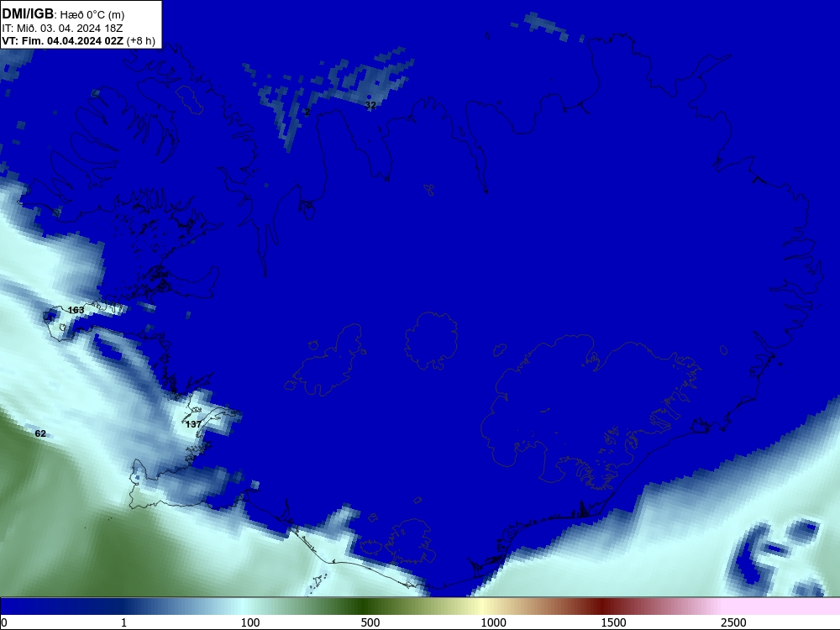Click the map value label 62
The width and height of the screenshot is (840, 630).
(40, 433)
